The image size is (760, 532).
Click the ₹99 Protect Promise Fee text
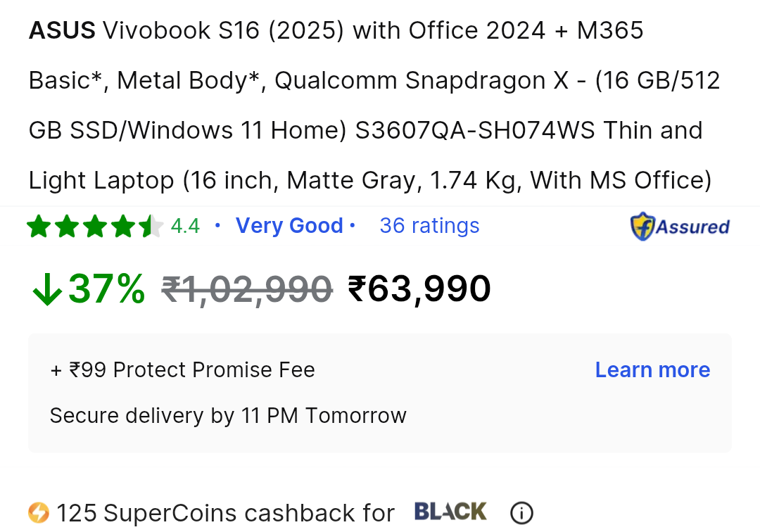[x=182, y=370]
